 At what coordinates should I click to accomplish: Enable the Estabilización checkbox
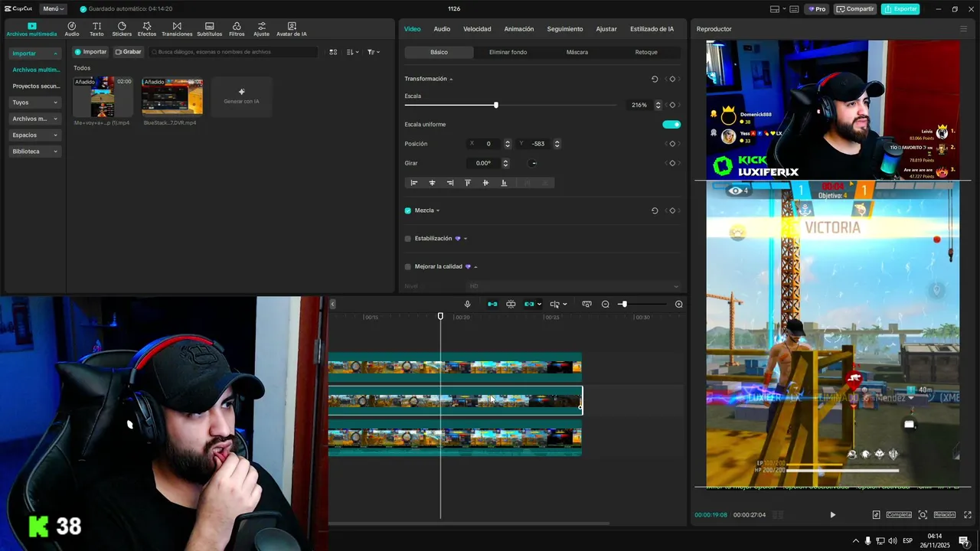[x=407, y=239]
